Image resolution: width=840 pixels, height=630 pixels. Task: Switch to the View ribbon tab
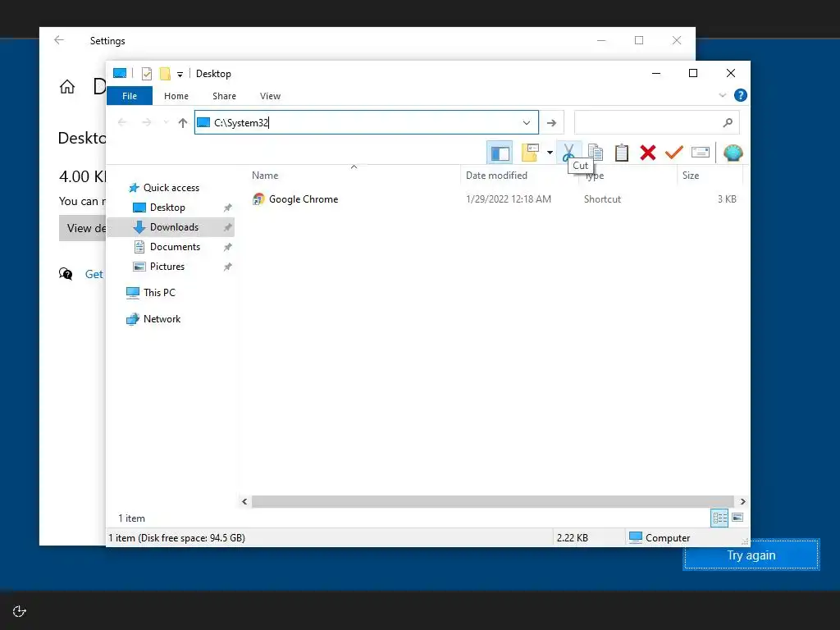point(270,96)
